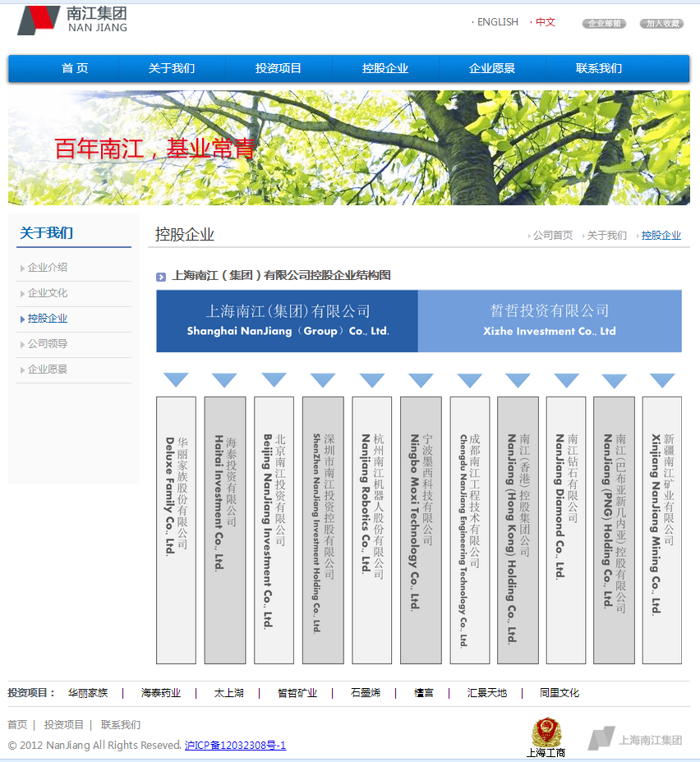Click the tree banner image
The width and height of the screenshot is (700, 762).
pos(349,148)
